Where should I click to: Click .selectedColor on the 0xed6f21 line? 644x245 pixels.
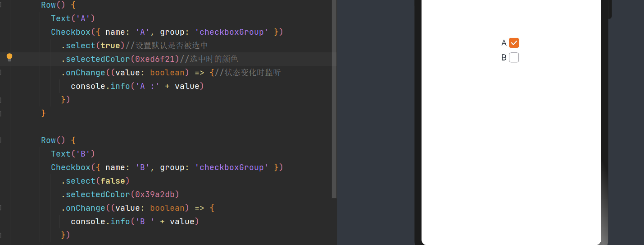(x=95, y=59)
